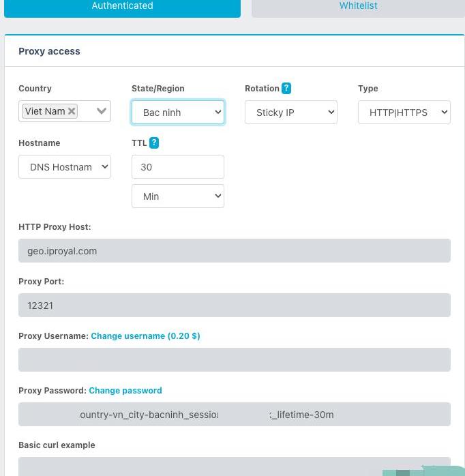The height and width of the screenshot is (476, 465).
Task: Remove the Viet Nam country tag
Action: click(x=72, y=111)
